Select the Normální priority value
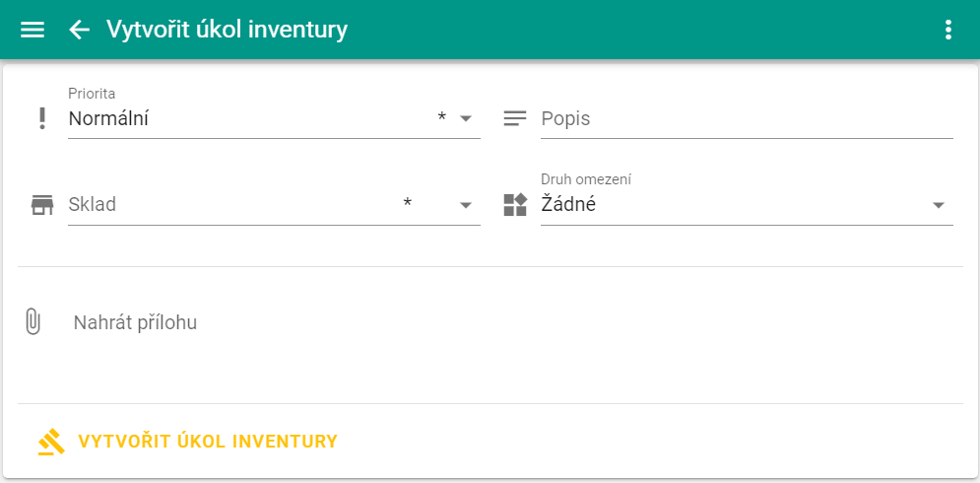The width and height of the screenshot is (980, 483). coord(108,119)
